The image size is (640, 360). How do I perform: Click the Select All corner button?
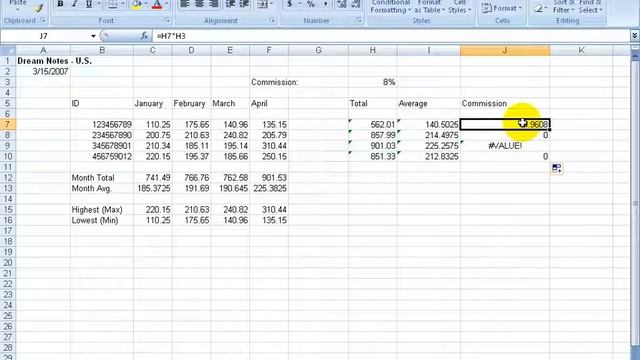[x=8, y=51]
